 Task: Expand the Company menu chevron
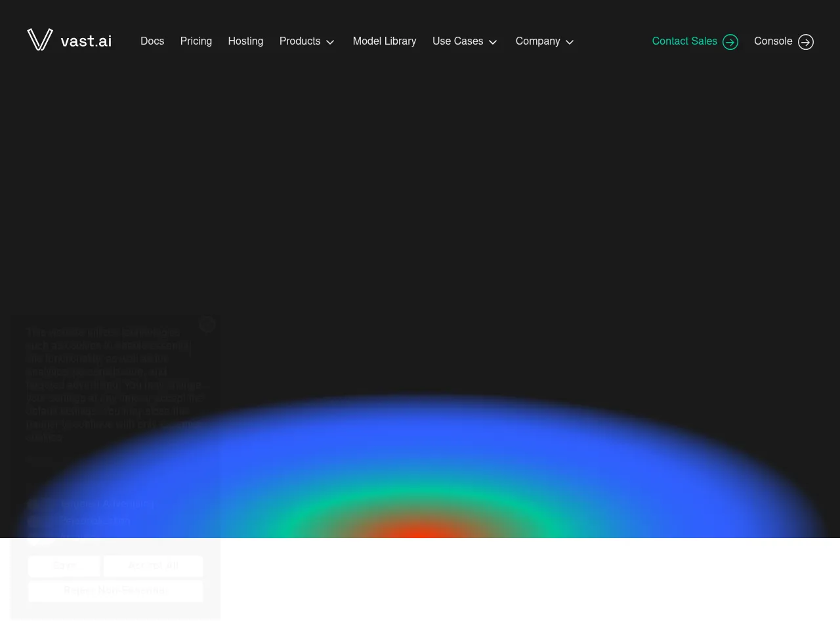point(570,42)
